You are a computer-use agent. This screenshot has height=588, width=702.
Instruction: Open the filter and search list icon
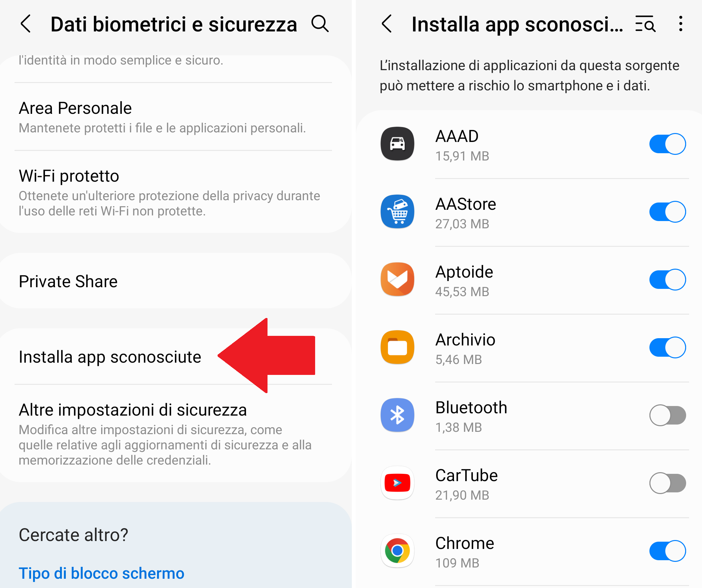pos(645,24)
